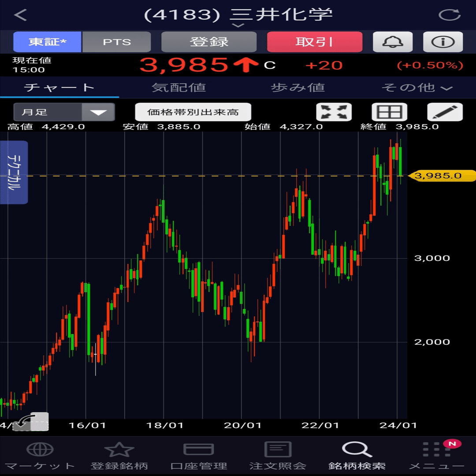Switch to 気配値 tab
Viewport: 476px width, 476px height.
178,87
